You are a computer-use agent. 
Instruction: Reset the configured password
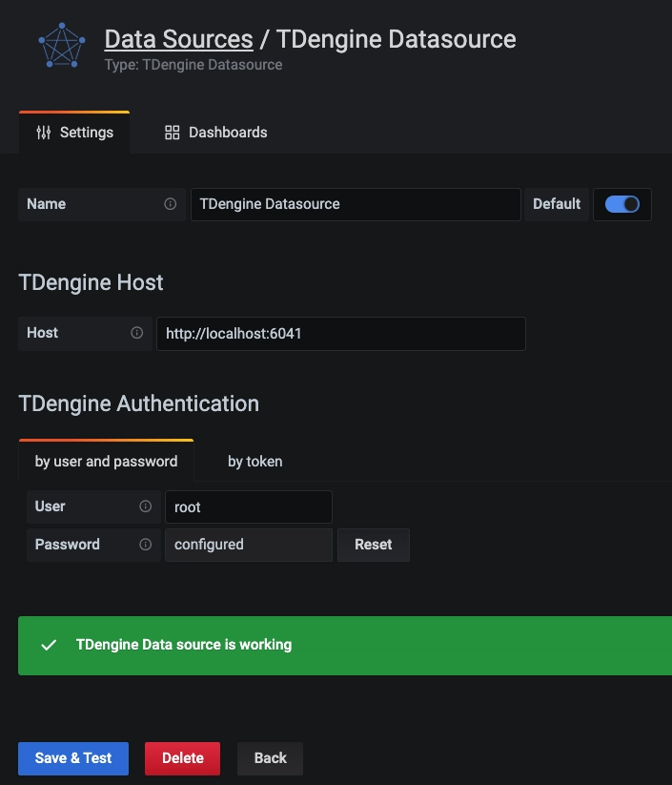373,545
